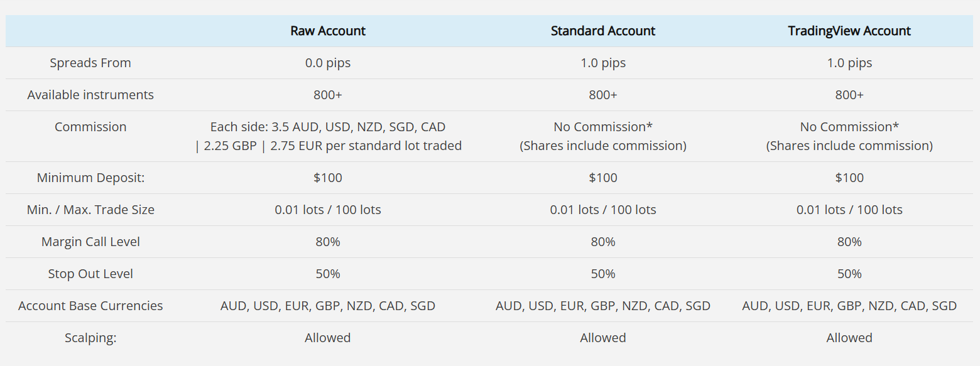Click the Commission row label

[90, 127]
